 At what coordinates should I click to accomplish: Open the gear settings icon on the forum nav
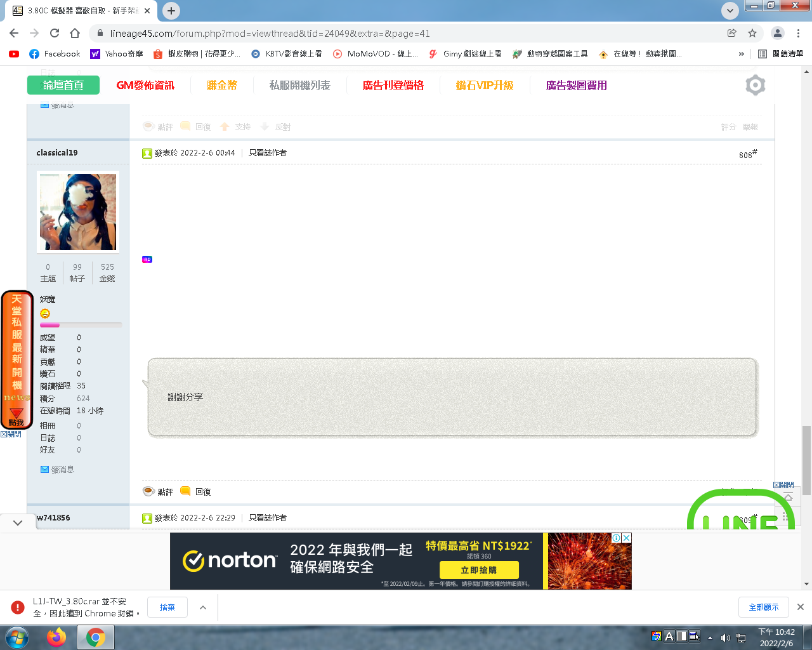(755, 85)
